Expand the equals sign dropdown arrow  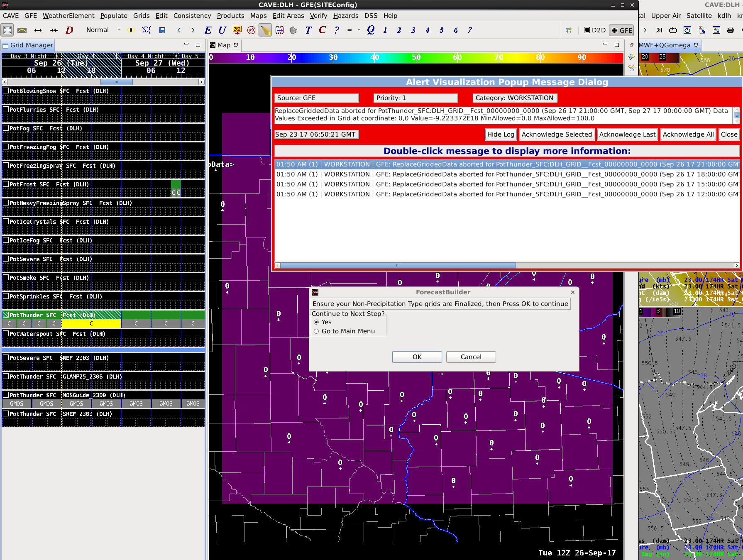[x=359, y=30]
